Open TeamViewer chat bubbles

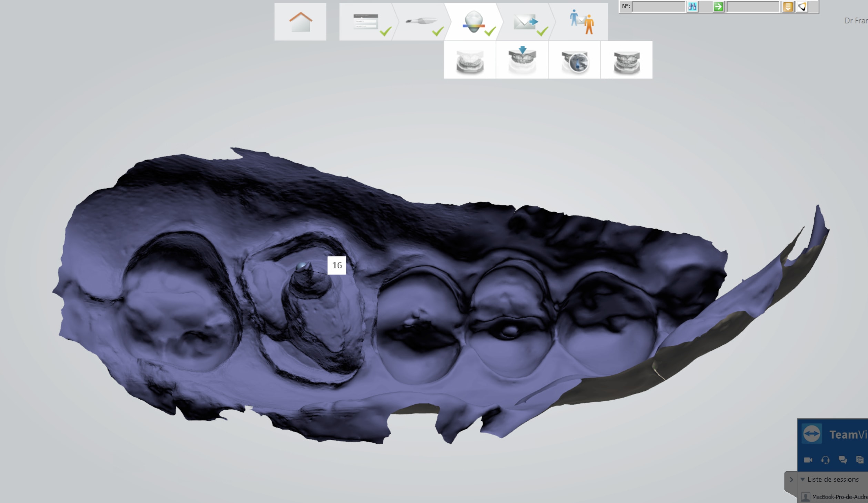(x=843, y=460)
